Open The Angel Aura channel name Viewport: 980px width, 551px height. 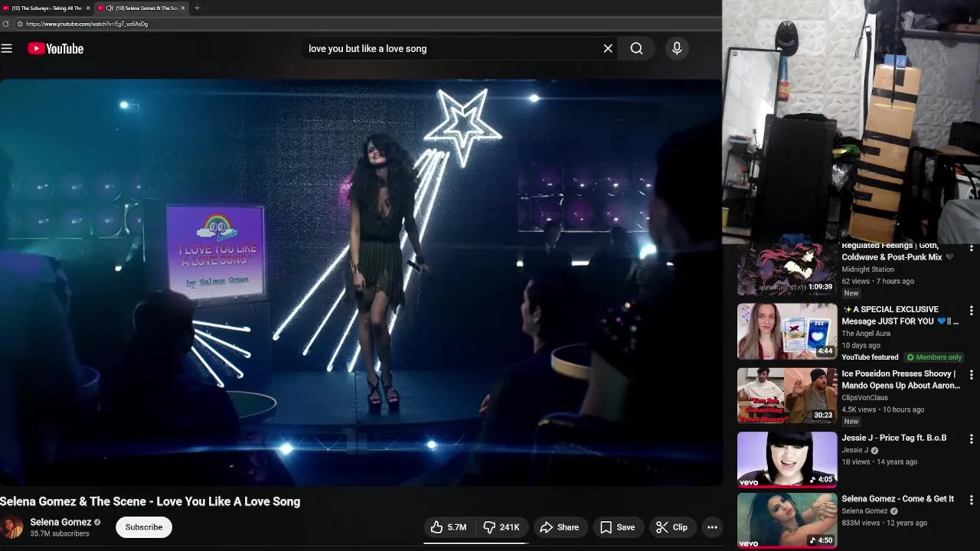pos(866,334)
